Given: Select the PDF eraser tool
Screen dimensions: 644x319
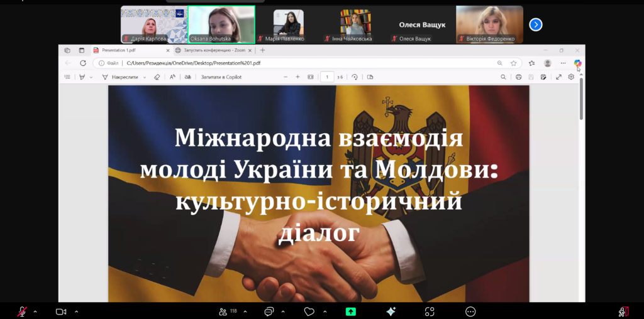Looking at the screenshot, I should [x=157, y=77].
